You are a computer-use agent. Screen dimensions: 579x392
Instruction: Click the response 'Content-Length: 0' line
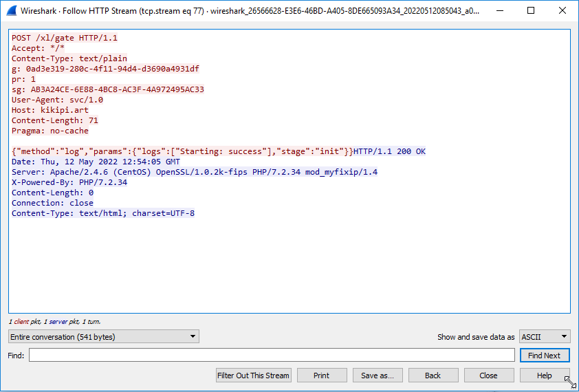tap(52, 193)
